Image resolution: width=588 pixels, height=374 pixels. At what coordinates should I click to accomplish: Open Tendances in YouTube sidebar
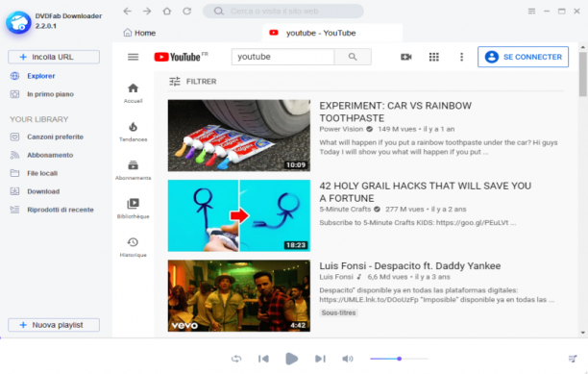pos(134,132)
